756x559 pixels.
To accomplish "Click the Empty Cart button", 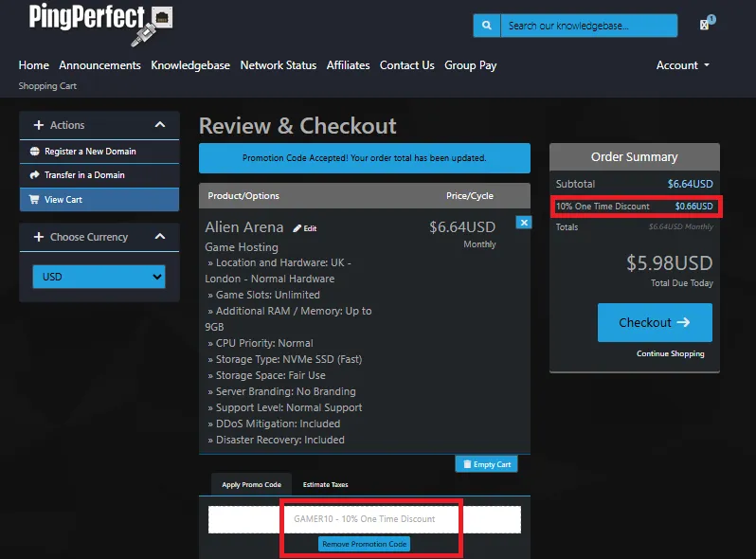I will [487, 464].
